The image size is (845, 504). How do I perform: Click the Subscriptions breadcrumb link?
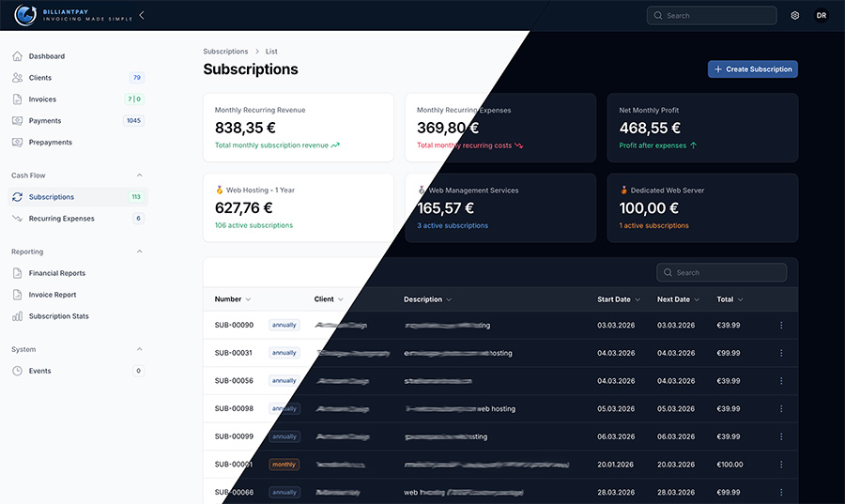tap(225, 52)
